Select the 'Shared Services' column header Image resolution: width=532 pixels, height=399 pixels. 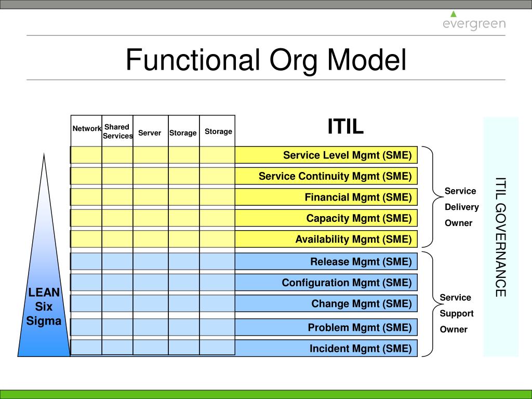pos(117,131)
